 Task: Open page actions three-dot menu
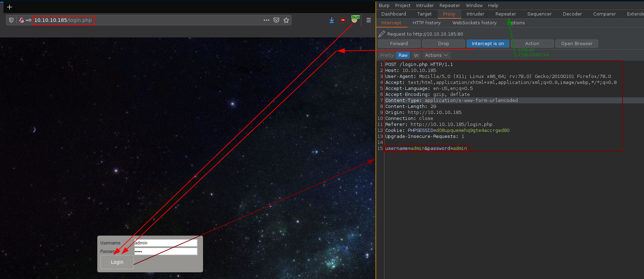coord(266,20)
